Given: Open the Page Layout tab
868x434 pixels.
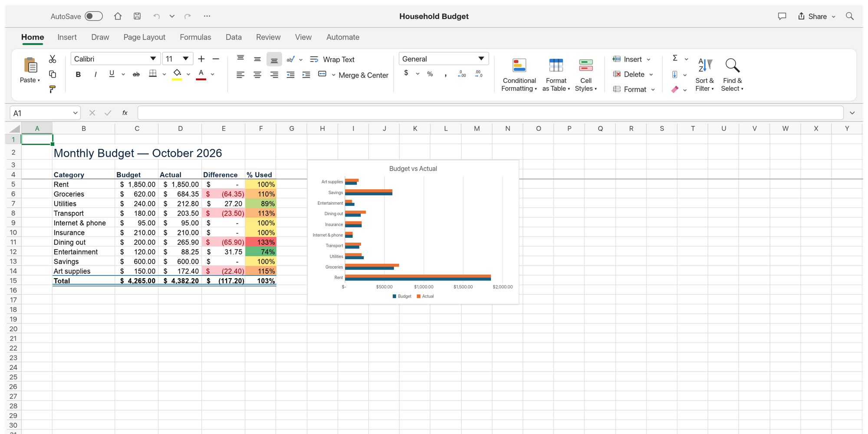Looking at the screenshot, I should (144, 37).
